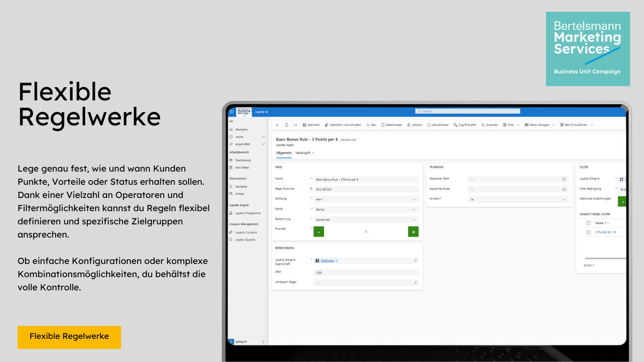644x362 pixels.
Task: Click the Kontakte person icon
Action: click(231, 187)
